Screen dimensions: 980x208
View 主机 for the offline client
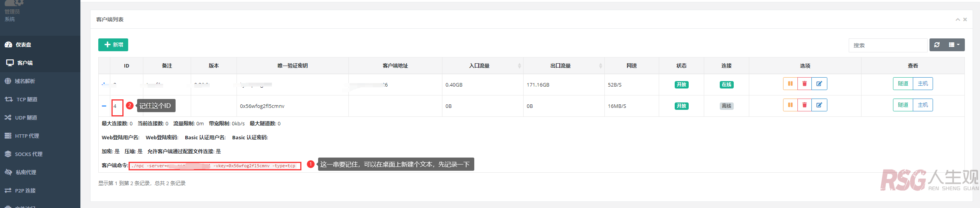coord(923,105)
